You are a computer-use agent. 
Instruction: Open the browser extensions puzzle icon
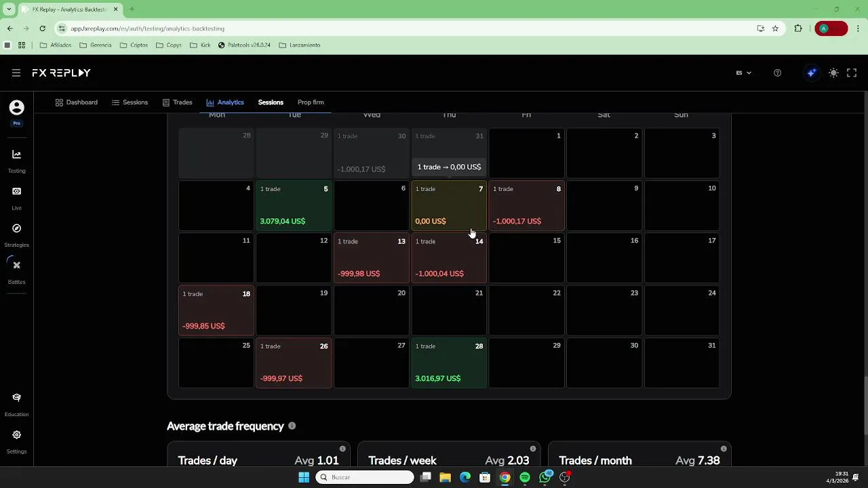click(798, 28)
